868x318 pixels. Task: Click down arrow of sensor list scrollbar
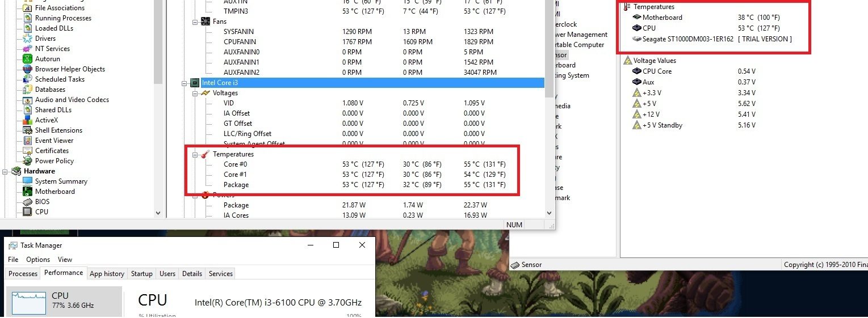coord(549,213)
